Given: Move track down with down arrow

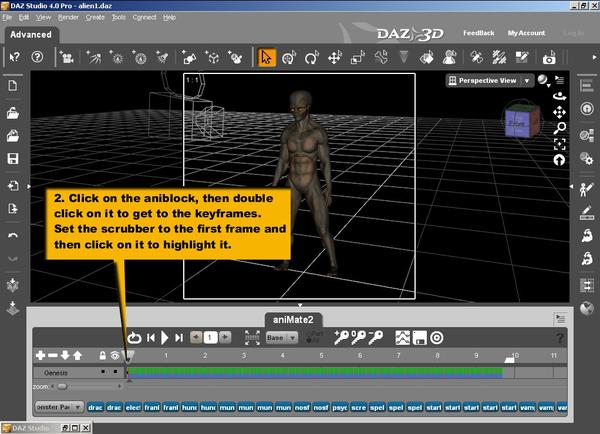Looking at the screenshot, I should 65,356.
